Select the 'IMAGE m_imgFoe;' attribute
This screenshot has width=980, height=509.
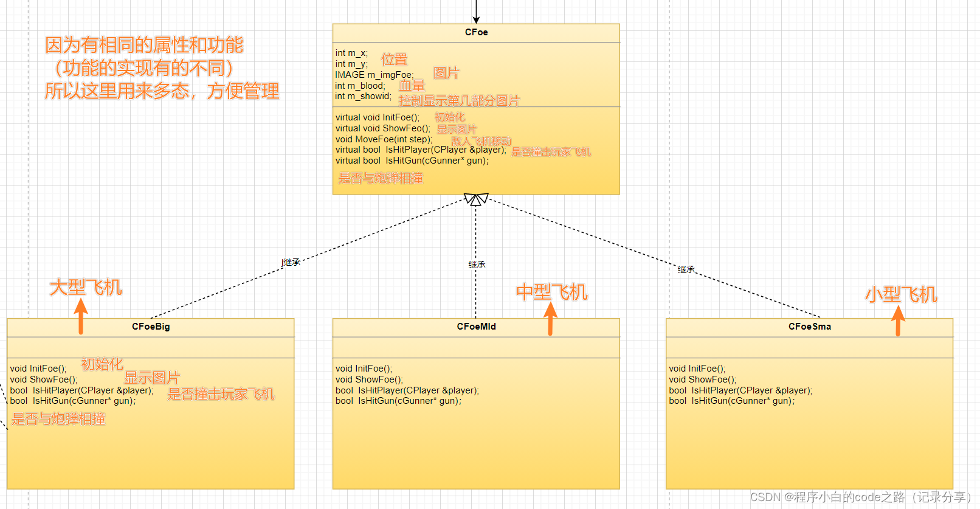tap(374, 75)
